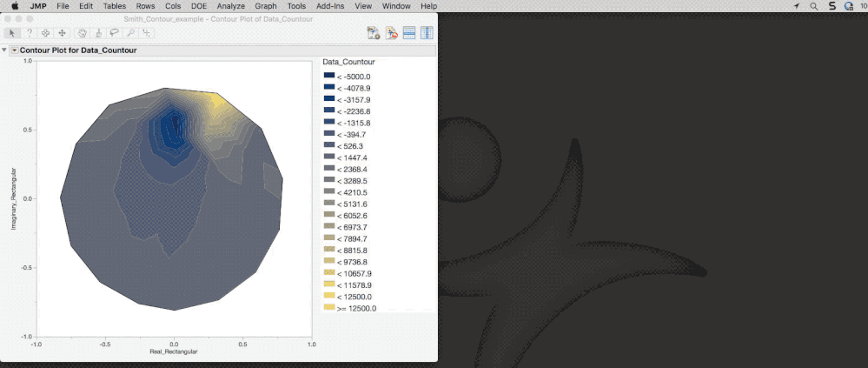Pick the Scroller move tool

pos(62,33)
